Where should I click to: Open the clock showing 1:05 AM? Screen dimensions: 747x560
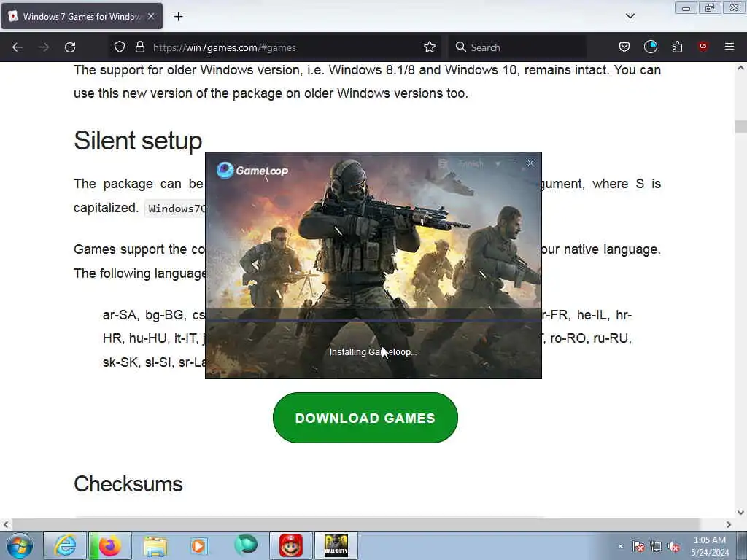pos(710,546)
